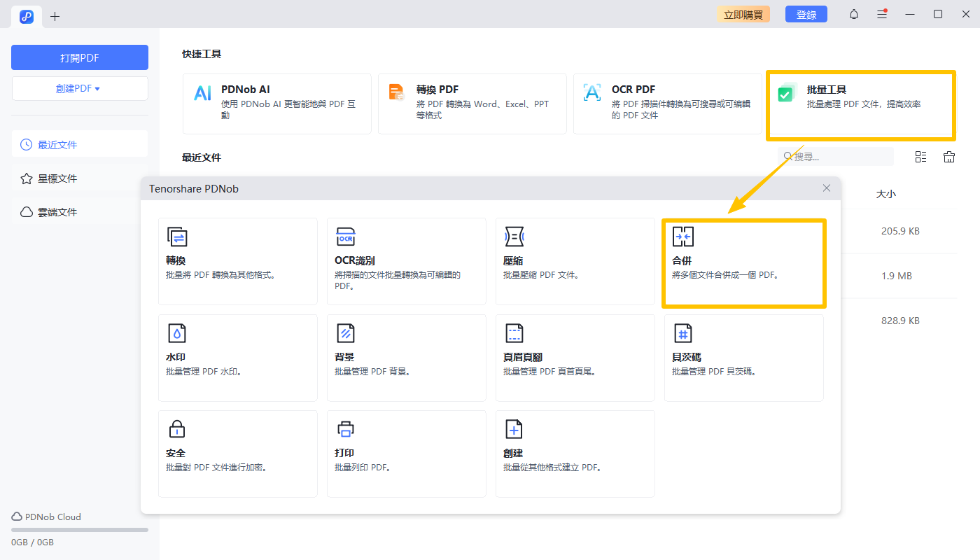This screenshot has width=980, height=560.
Task: Open the hamburger menu in title bar
Action: pos(882,14)
